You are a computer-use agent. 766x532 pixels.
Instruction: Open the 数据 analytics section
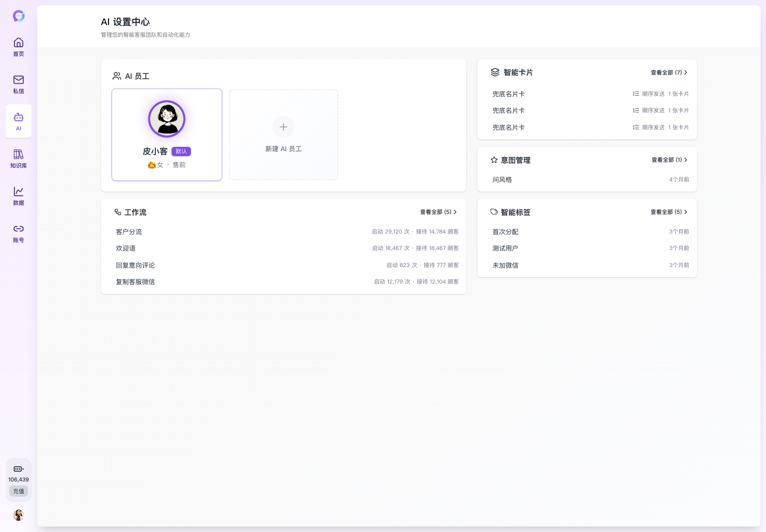(x=19, y=196)
